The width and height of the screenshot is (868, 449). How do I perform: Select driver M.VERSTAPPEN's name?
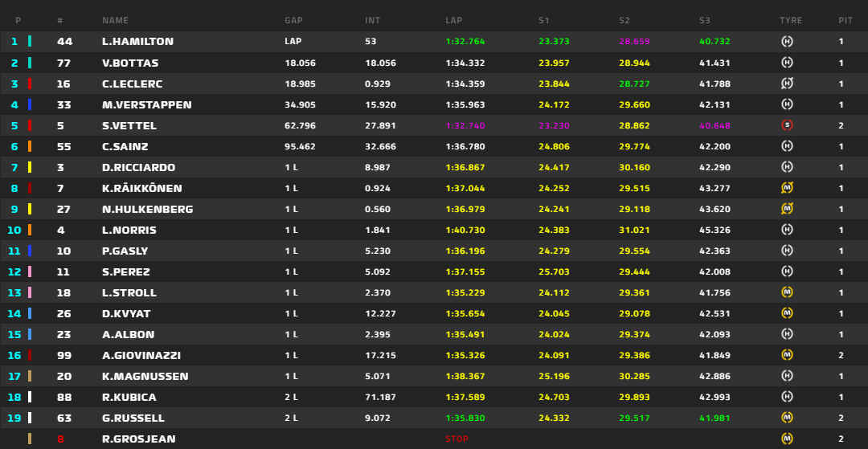(146, 104)
